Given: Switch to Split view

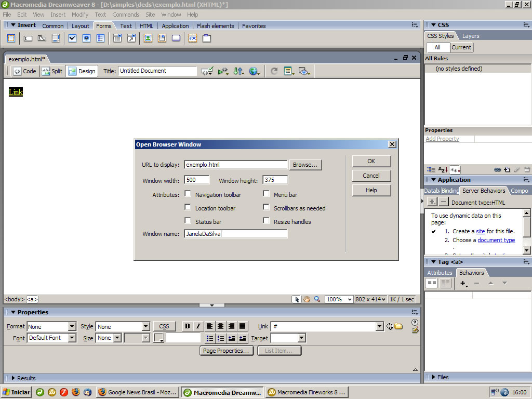Looking at the screenshot, I should pos(52,71).
